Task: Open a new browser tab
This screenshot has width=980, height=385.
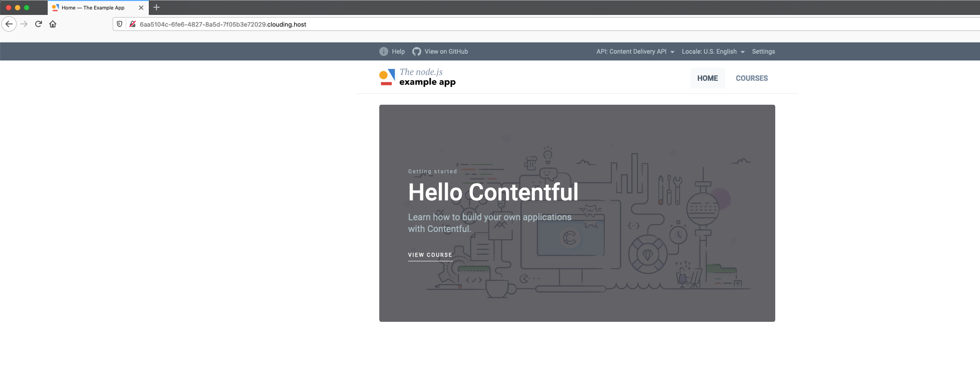Action: (x=156, y=7)
